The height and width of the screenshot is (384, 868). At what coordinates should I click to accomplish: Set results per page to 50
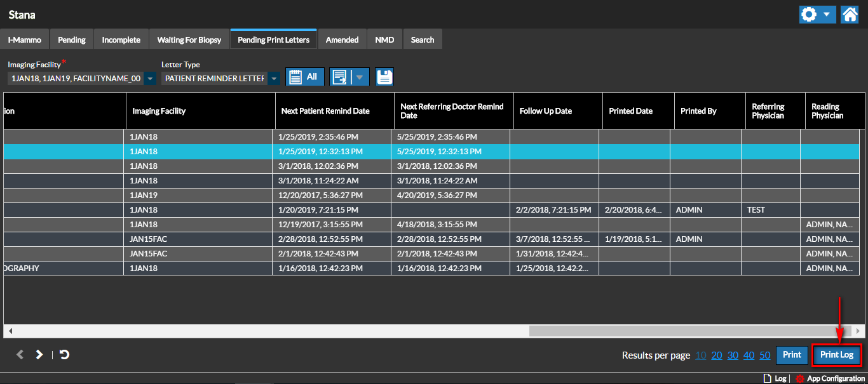point(765,355)
